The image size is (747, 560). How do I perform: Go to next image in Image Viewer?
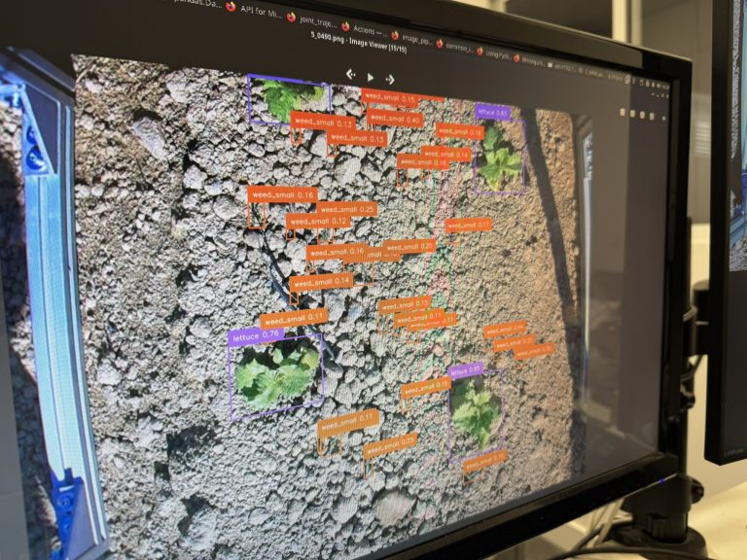(x=390, y=79)
